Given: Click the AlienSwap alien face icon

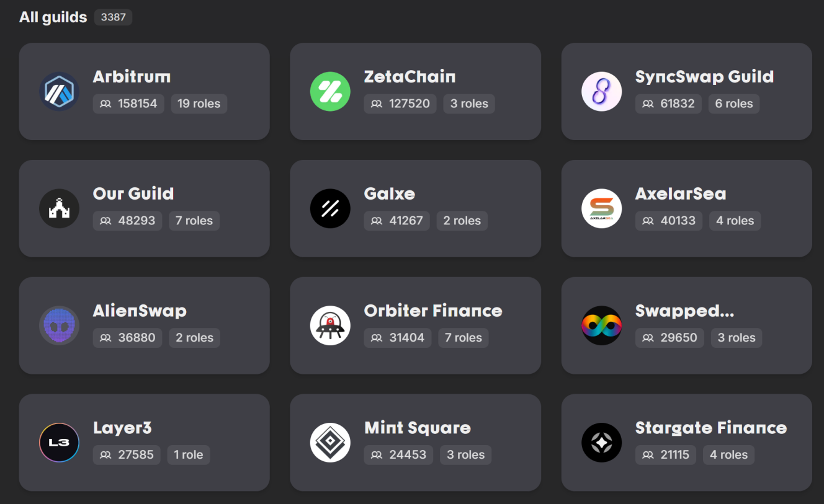Looking at the screenshot, I should (60, 325).
